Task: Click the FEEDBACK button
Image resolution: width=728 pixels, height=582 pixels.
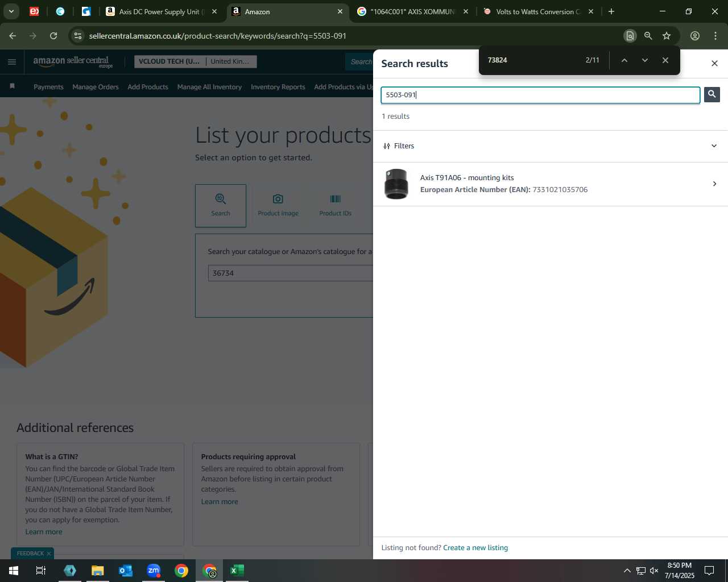Action: pos(30,554)
